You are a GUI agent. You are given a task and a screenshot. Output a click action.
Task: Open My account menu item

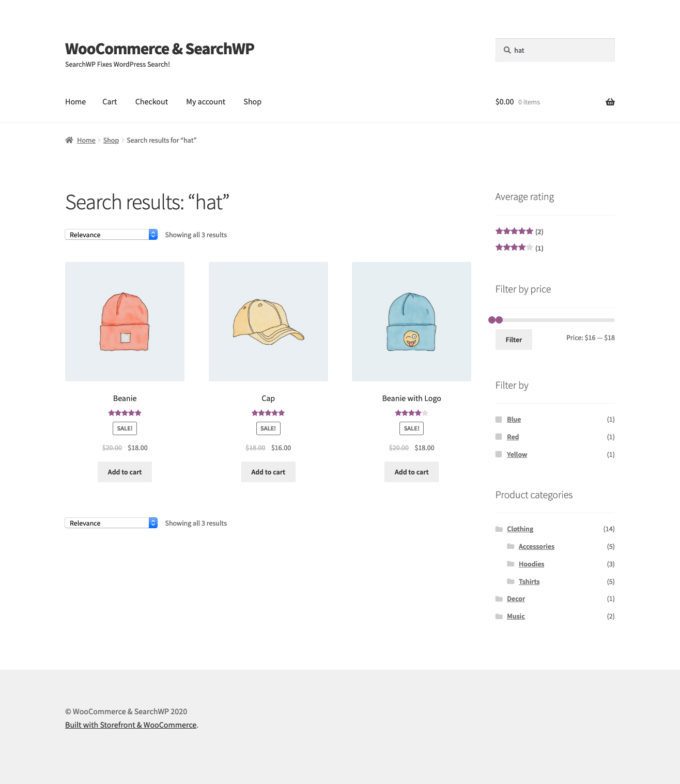coord(206,102)
